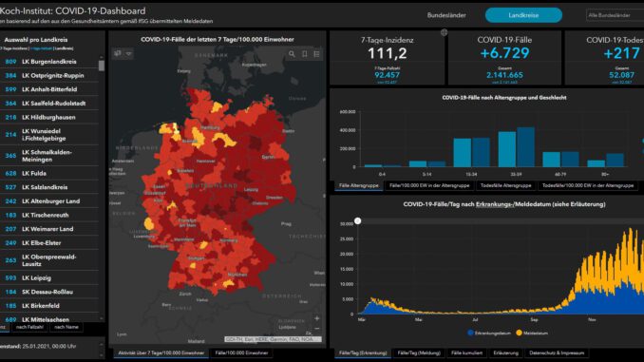
Task: Choose LK Schmalkalden-Meiningen row
Action: [49, 156]
